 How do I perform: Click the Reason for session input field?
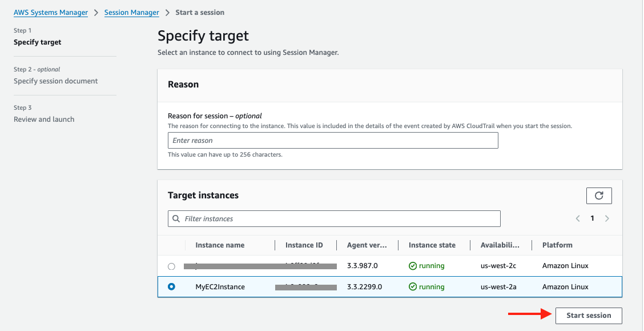[x=333, y=141]
